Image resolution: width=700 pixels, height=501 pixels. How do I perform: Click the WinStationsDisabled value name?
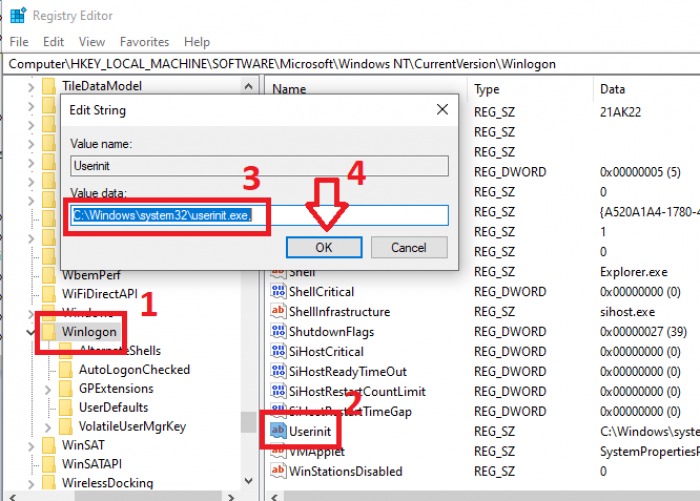click(x=346, y=471)
